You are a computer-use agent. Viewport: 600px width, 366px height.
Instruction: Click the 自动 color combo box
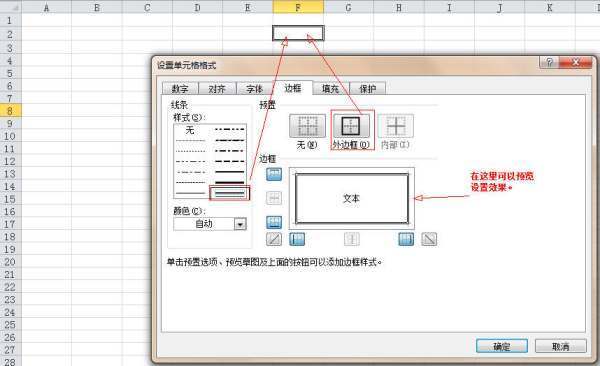210,224
